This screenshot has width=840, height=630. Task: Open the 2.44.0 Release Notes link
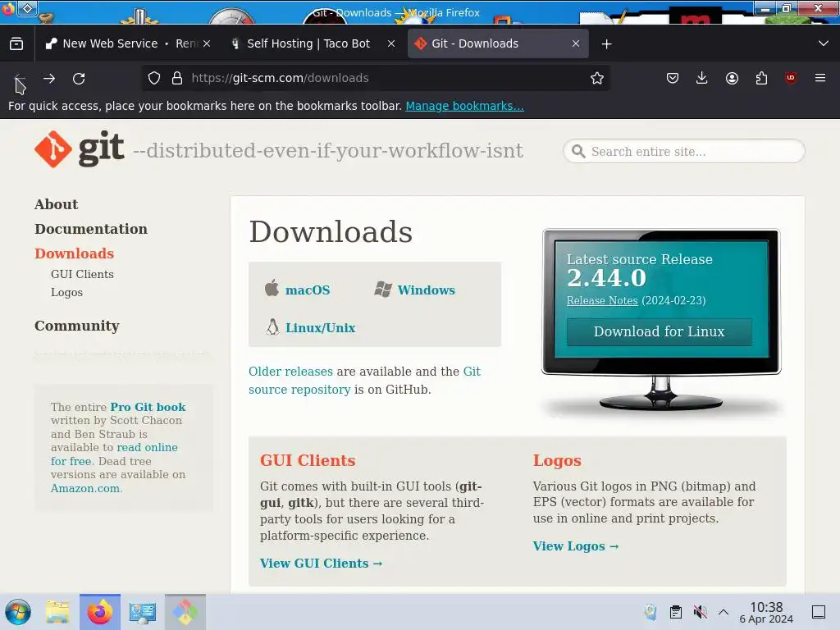602,300
